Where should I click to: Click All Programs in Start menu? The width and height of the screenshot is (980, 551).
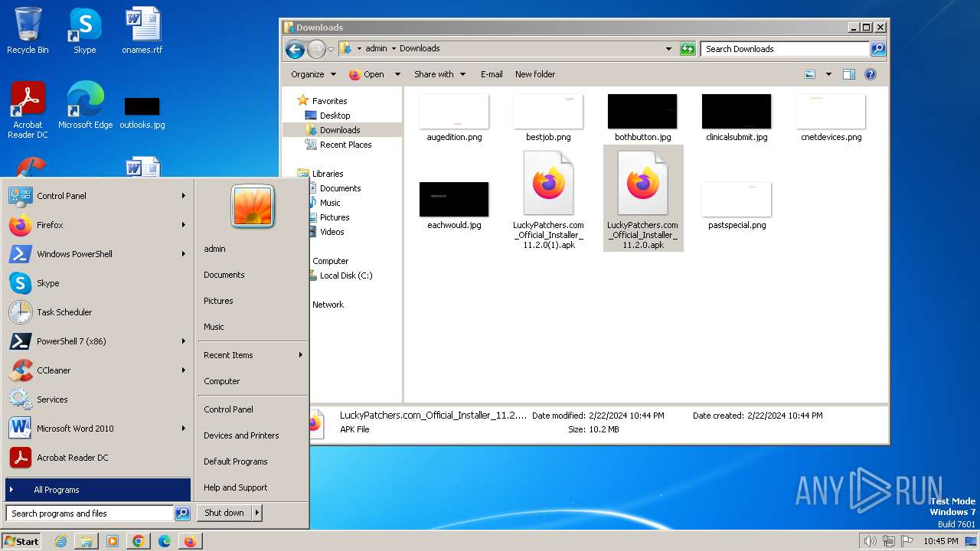coord(98,490)
